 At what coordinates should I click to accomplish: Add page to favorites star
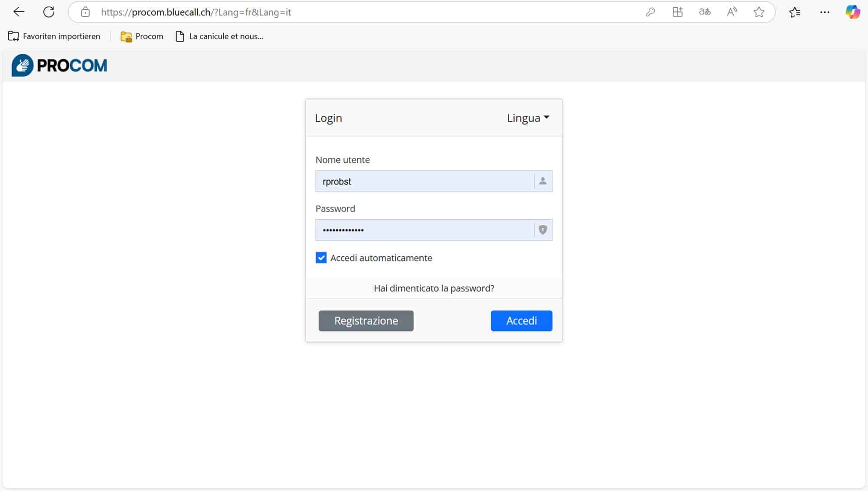coord(759,12)
